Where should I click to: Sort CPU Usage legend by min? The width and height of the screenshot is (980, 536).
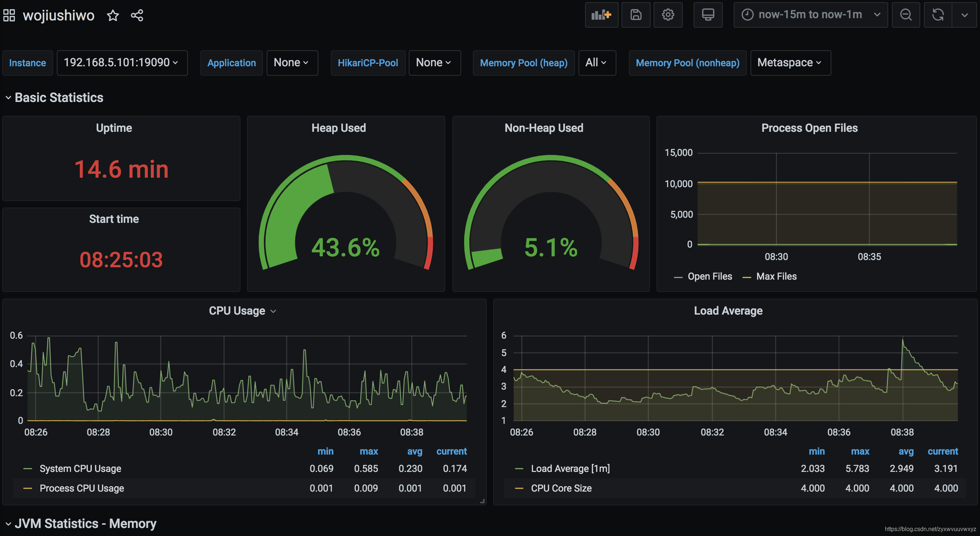325,451
